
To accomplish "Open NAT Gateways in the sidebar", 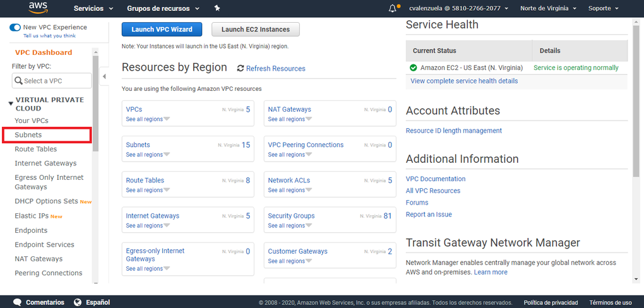I will pyautogui.click(x=39, y=259).
